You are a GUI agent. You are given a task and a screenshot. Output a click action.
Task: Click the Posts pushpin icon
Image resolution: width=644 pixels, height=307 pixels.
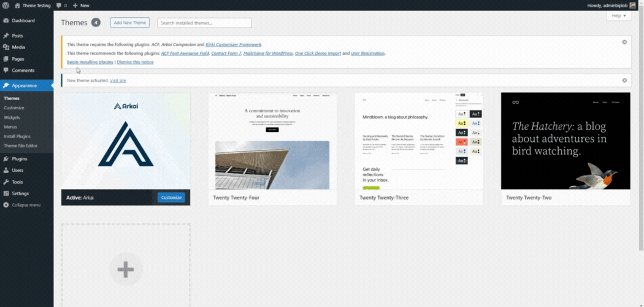[x=6, y=36]
